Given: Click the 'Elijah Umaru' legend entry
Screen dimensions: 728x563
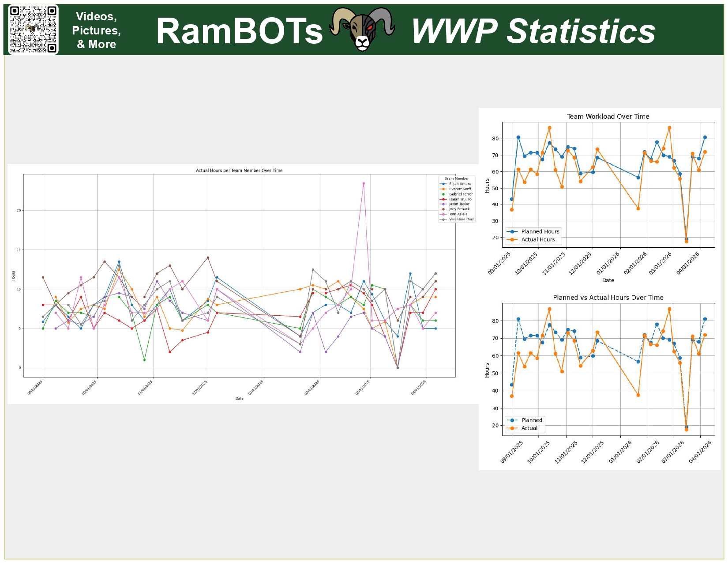Looking at the screenshot, I should point(456,184).
